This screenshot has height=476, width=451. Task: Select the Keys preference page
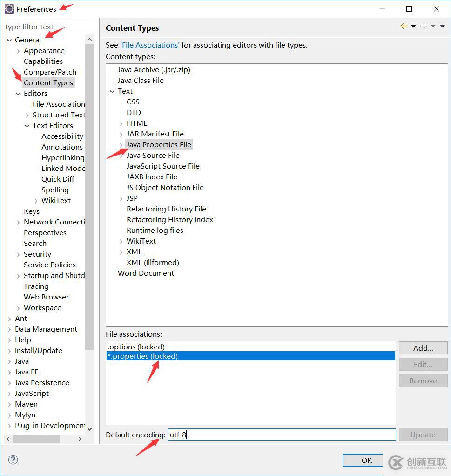(x=32, y=211)
